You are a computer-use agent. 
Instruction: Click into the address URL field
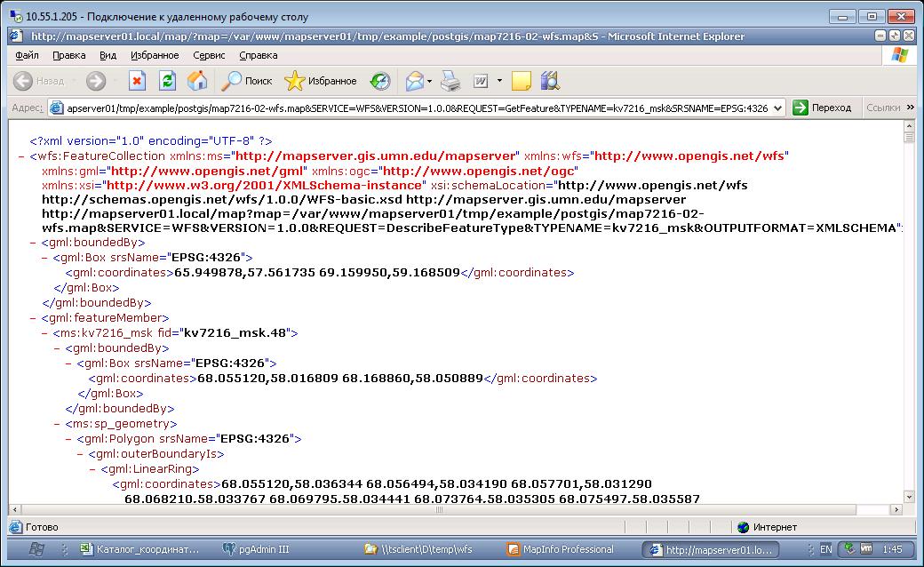(418, 108)
